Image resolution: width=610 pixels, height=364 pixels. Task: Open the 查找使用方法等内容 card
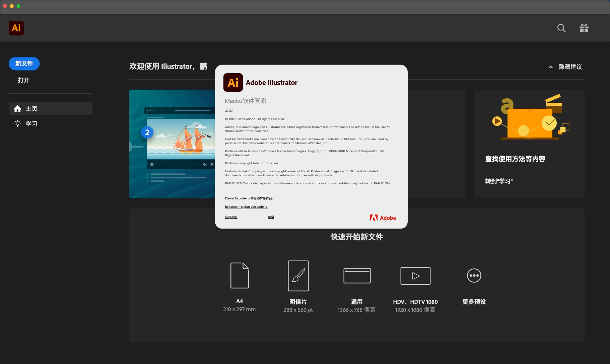530,144
